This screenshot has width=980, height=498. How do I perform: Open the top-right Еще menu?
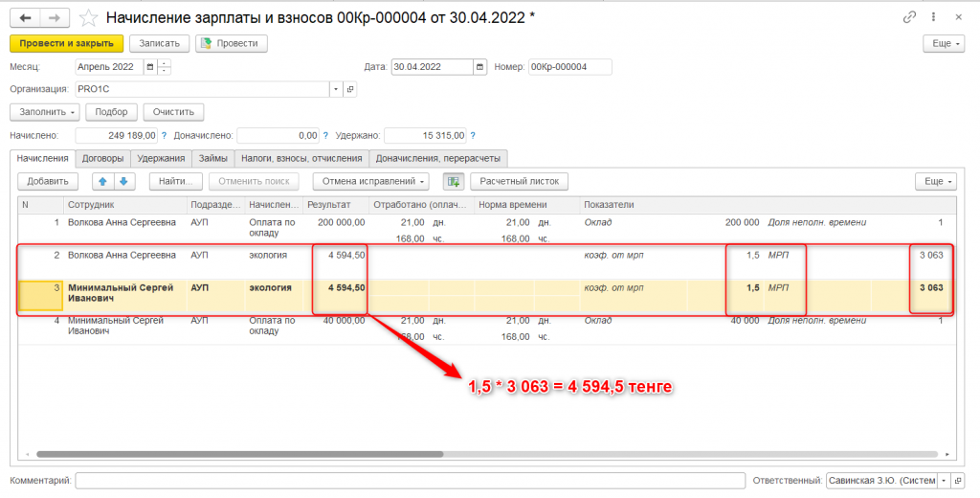click(943, 43)
